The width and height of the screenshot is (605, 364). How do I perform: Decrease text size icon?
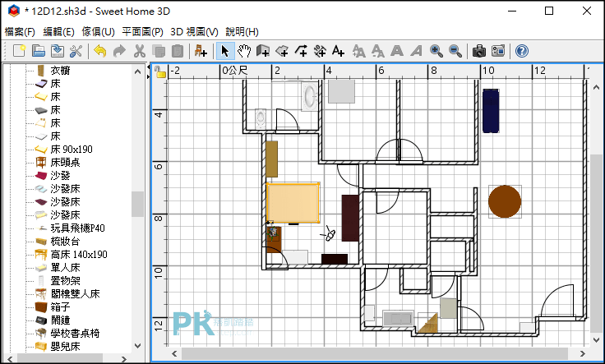[x=378, y=50]
